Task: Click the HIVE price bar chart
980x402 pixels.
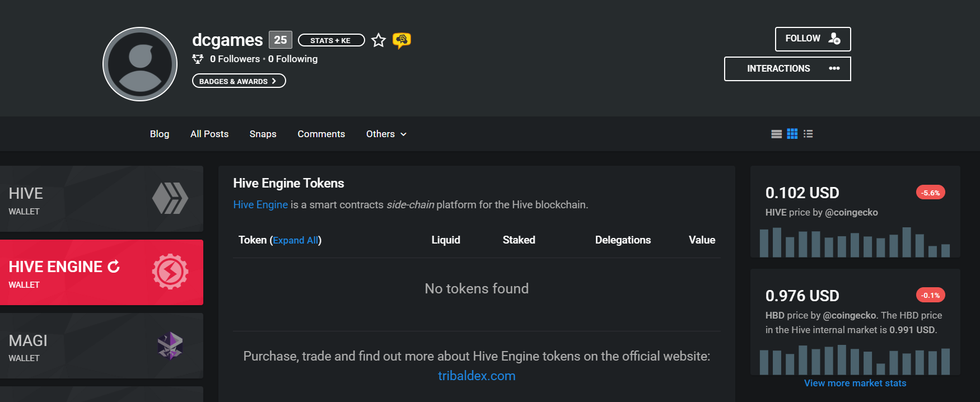Action: tap(855, 242)
